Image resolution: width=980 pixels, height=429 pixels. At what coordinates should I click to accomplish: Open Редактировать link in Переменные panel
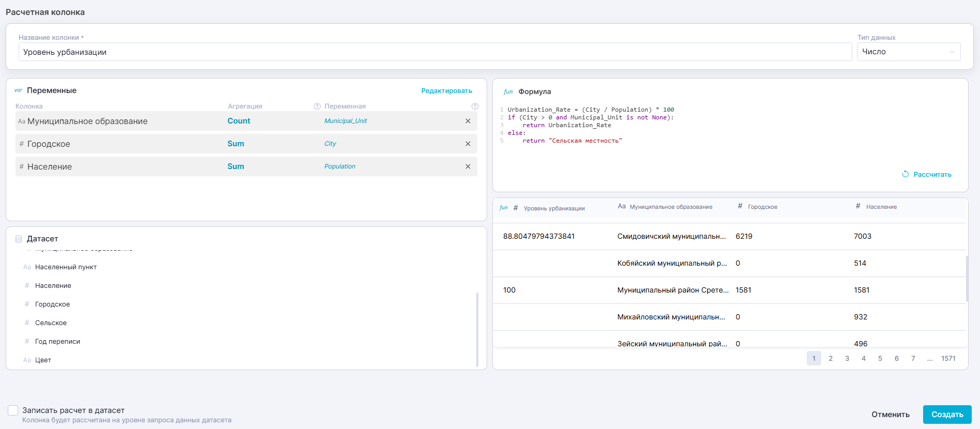pyautogui.click(x=446, y=91)
